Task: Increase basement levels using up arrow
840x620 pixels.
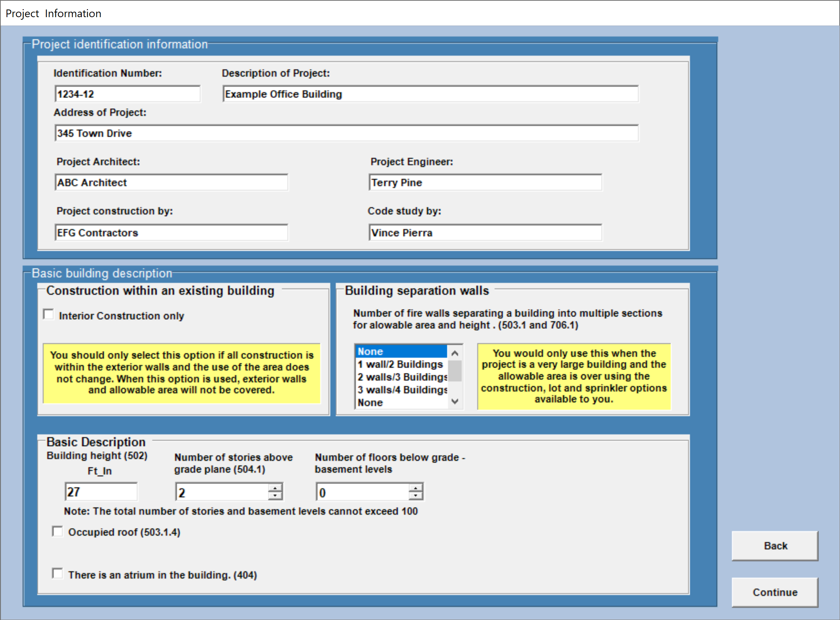Action: coord(415,487)
